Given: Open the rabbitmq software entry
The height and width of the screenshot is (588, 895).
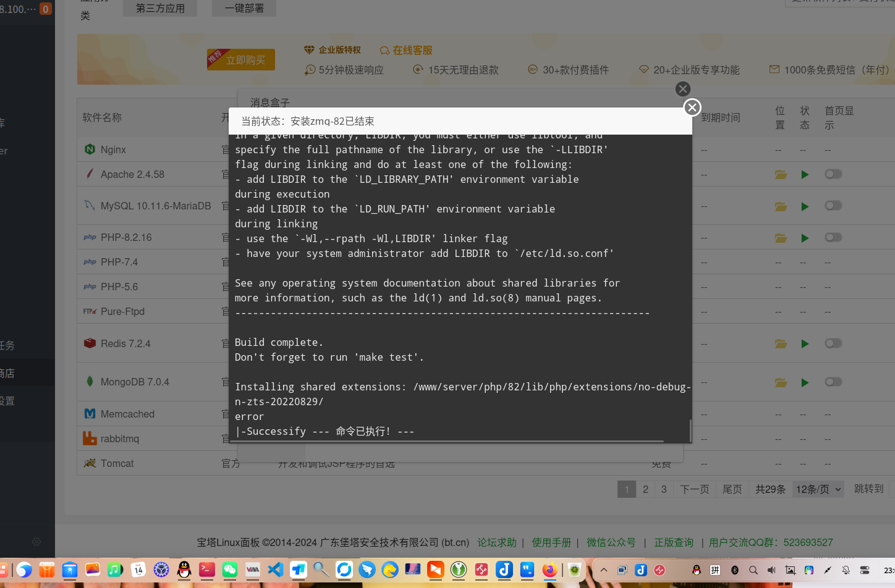Looking at the screenshot, I should (x=120, y=439).
